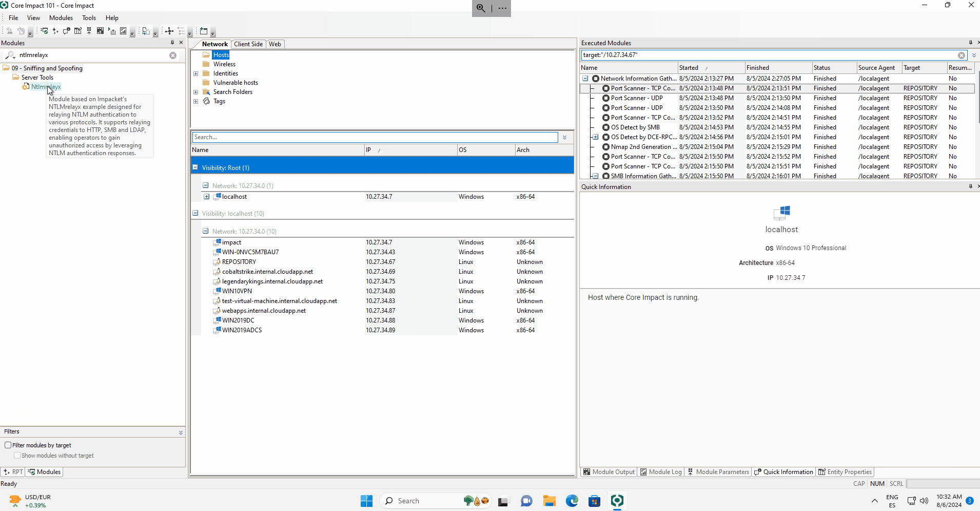
Task: Click the sparkles wizard toolbar icon
Action: pyautogui.click(x=55, y=31)
